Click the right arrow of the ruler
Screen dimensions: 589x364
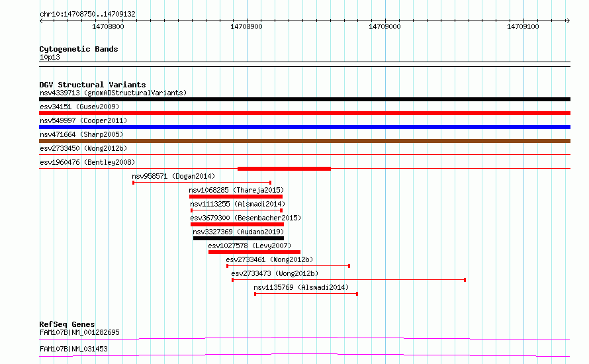tap(568, 21)
